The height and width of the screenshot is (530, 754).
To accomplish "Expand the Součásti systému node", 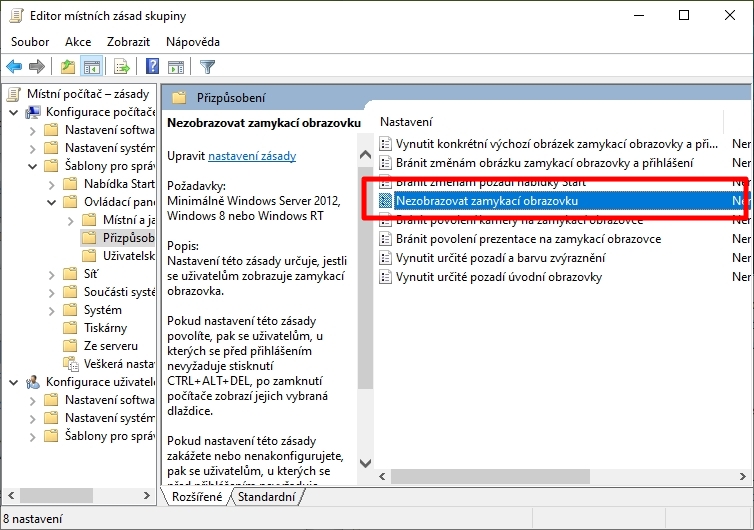I will 51,292.
